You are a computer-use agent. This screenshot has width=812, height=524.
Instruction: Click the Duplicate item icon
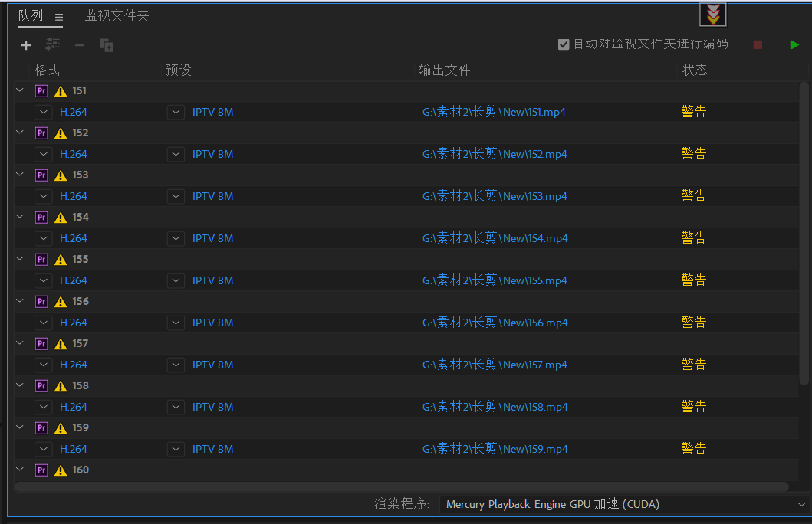coord(107,44)
